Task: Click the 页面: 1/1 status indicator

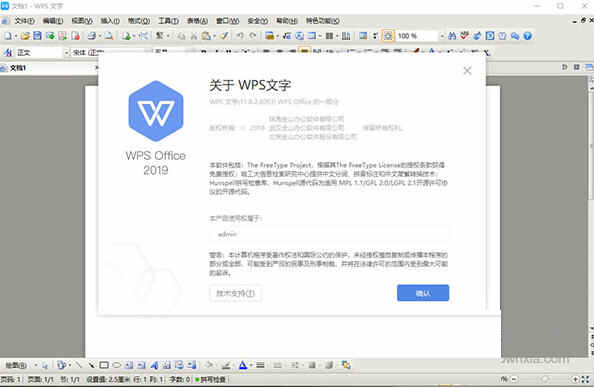Action: [41, 379]
